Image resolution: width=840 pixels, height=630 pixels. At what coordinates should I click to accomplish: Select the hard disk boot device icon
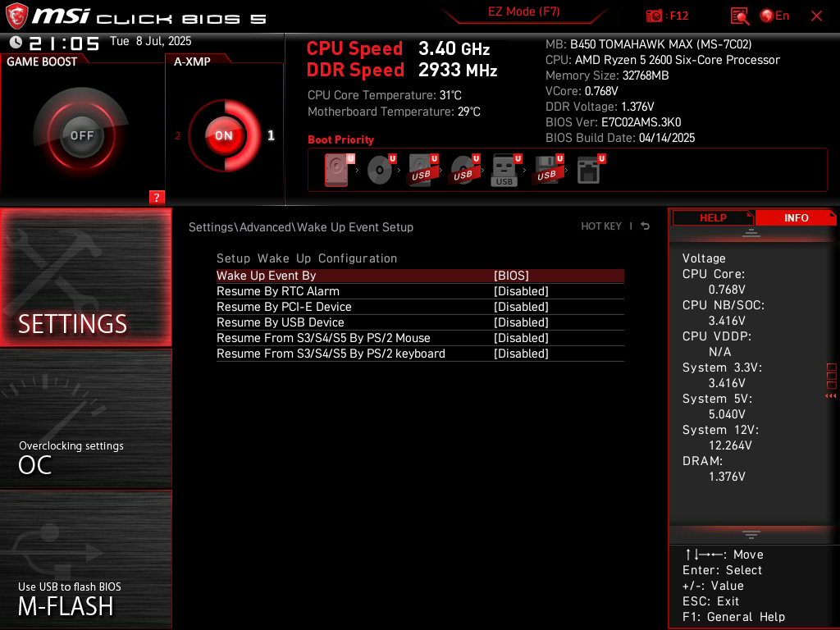pyautogui.click(x=337, y=170)
